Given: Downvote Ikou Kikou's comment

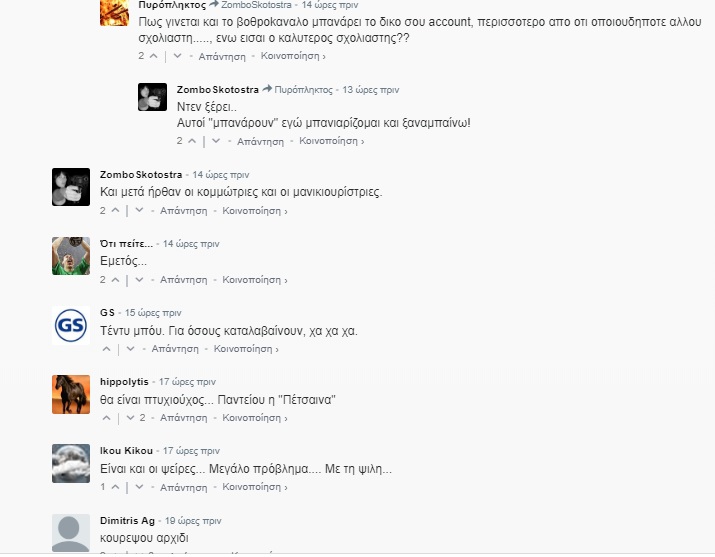Looking at the screenshot, I should pos(131,487).
